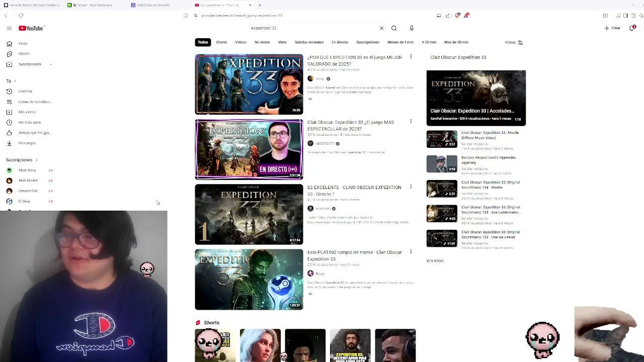Open options for MEJOR VALORADO video

411,57
